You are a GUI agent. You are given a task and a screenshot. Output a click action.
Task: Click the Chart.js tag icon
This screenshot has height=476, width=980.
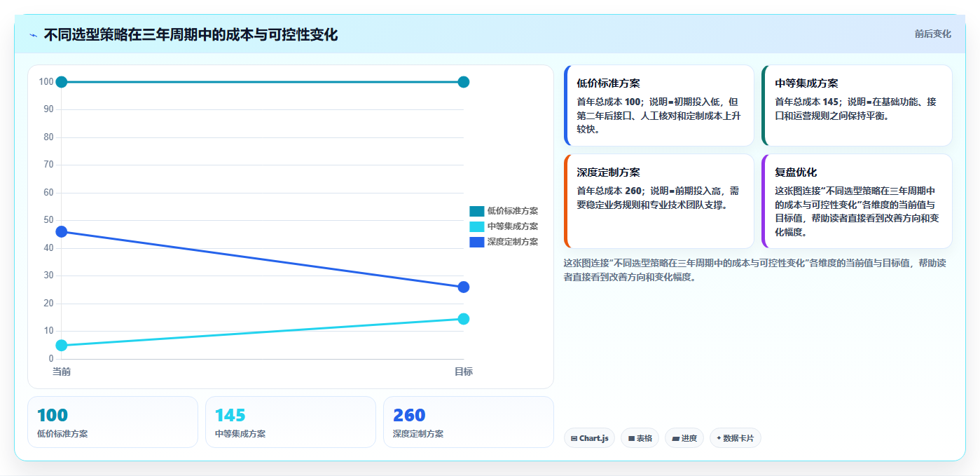point(574,438)
